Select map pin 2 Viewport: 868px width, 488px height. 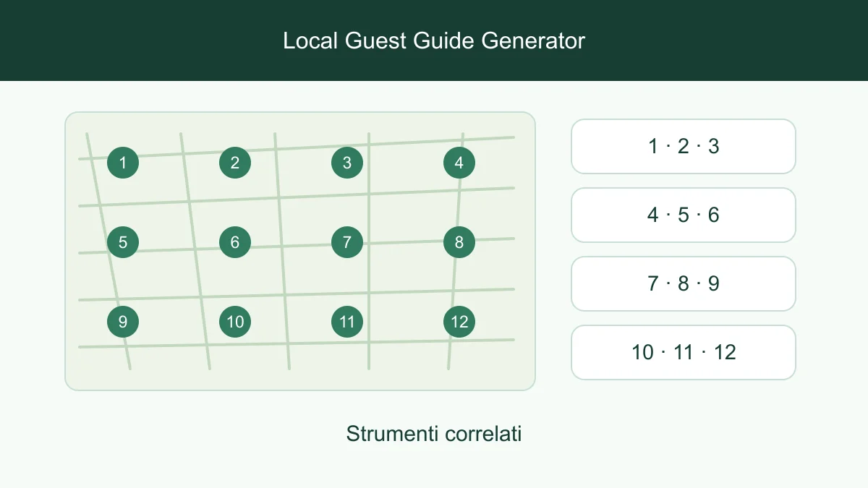(x=235, y=163)
